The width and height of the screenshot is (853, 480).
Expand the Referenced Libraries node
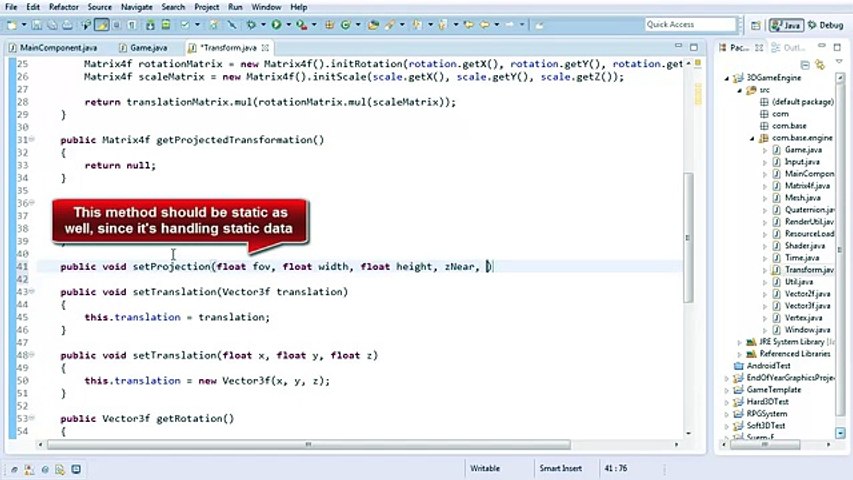pos(740,354)
